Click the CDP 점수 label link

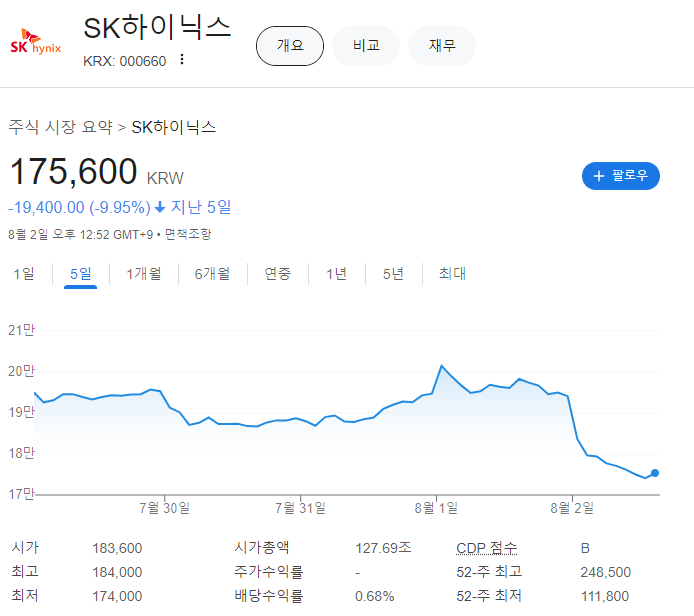(x=486, y=548)
